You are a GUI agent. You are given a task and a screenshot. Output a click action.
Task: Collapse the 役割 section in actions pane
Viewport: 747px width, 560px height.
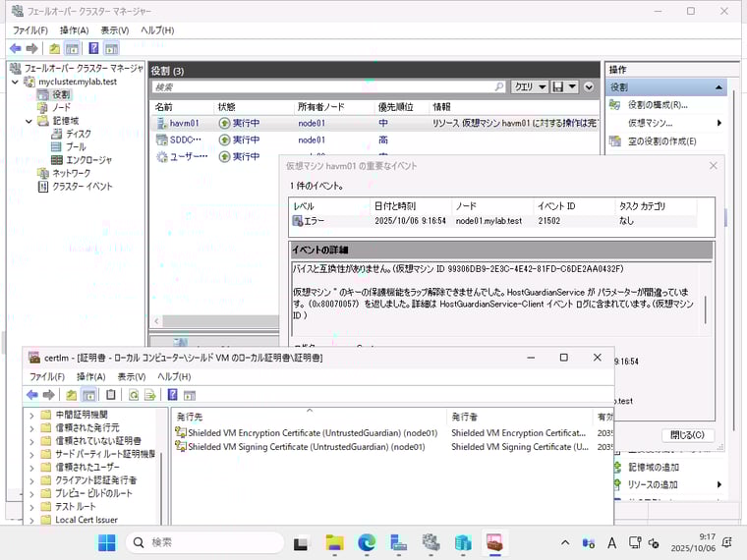[x=718, y=87]
